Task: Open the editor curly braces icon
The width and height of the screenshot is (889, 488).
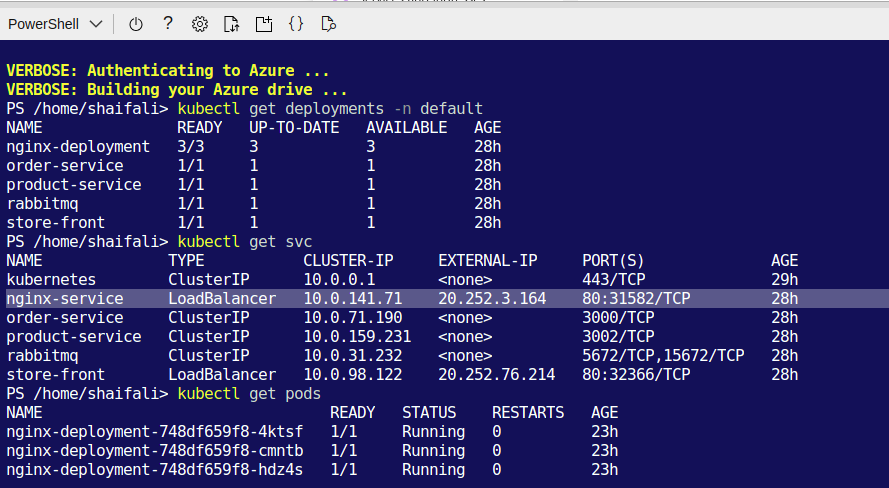Action: pyautogui.click(x=295, y=23)
